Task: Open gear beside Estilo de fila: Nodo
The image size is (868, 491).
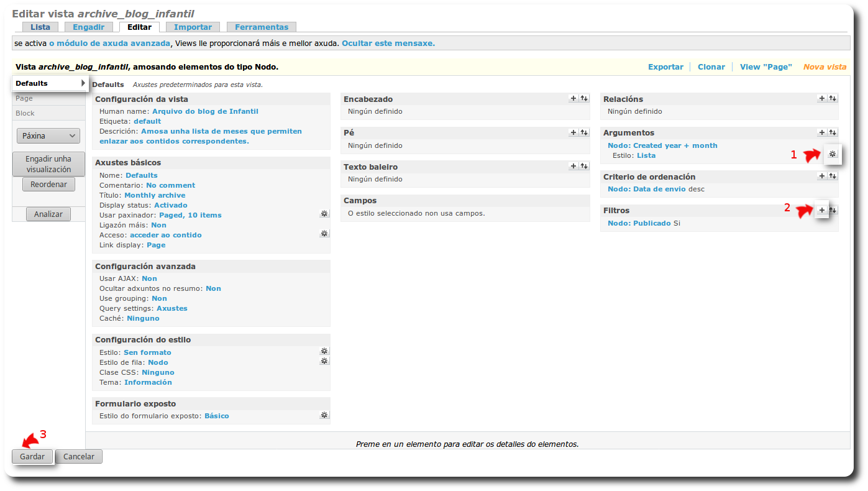Action: pos(324,360)
